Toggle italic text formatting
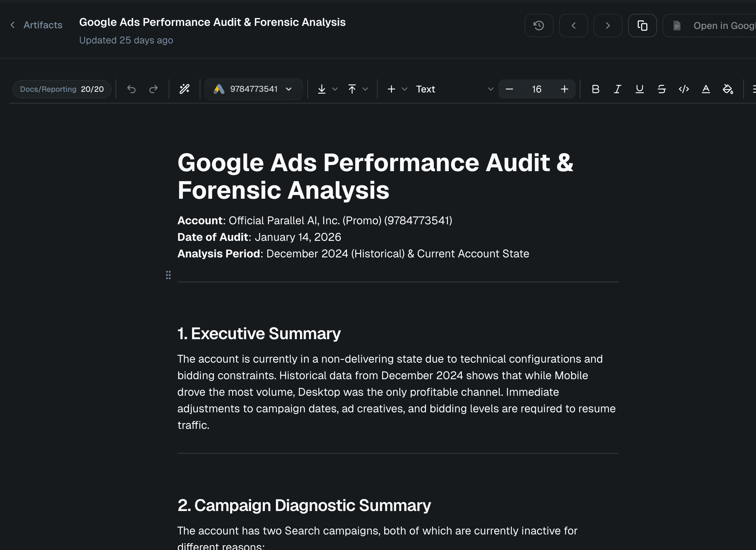Screen dimensions: 756x550 (x=617, y=89)
